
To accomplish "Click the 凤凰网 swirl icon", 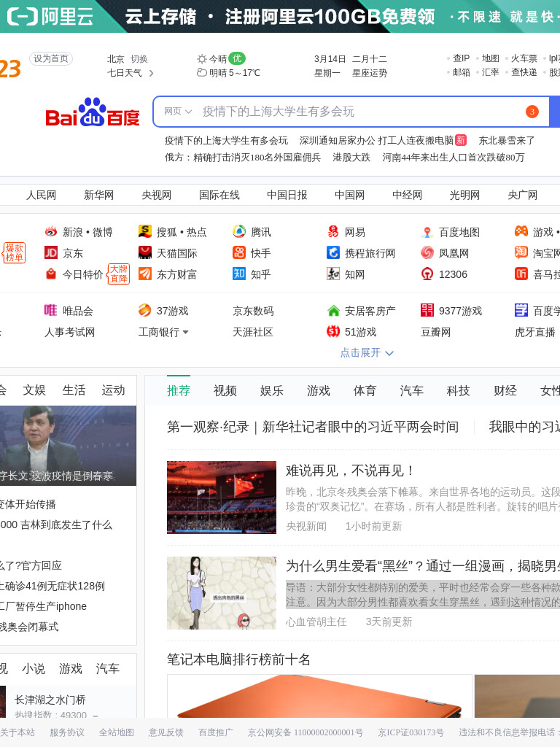I will pyautogui.click(x=427, y=253).
